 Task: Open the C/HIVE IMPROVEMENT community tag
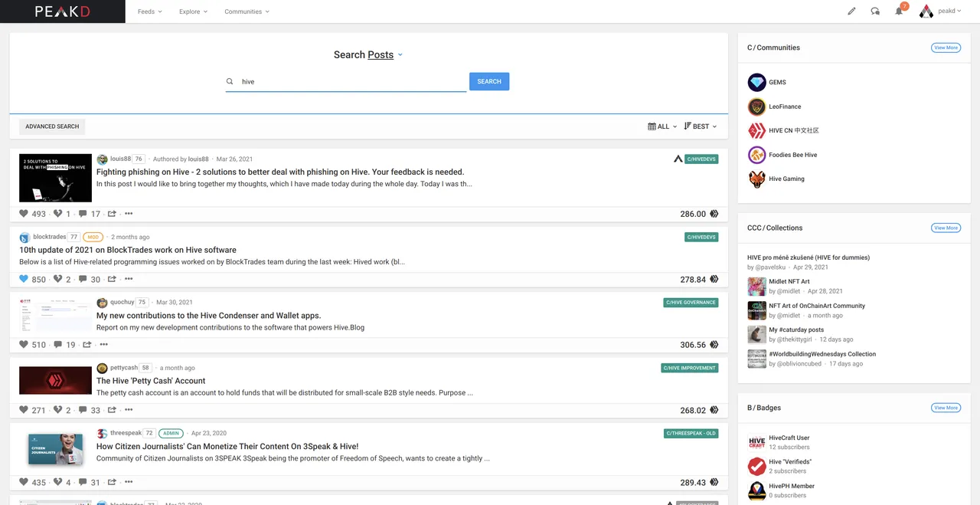[690, 368]
